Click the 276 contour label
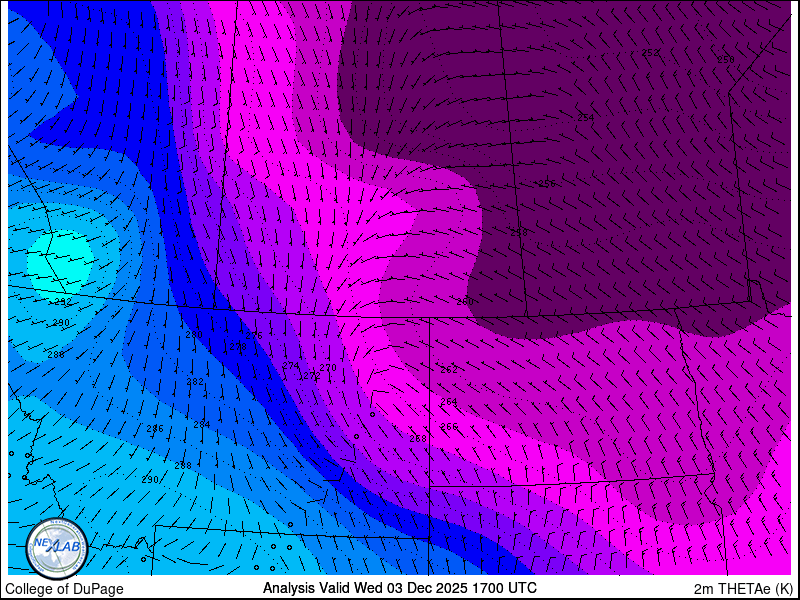800x600 pixels. pyautogui.click(x=254, y=335)
